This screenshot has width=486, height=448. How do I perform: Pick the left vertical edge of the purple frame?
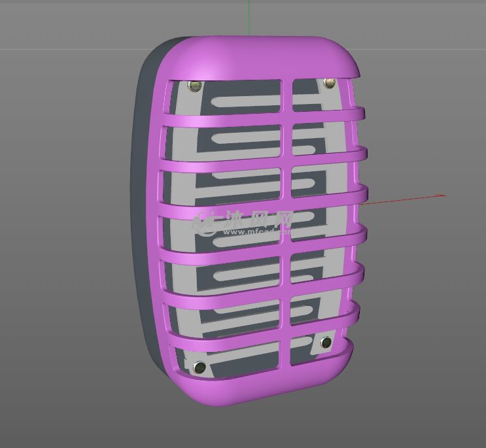164,216
